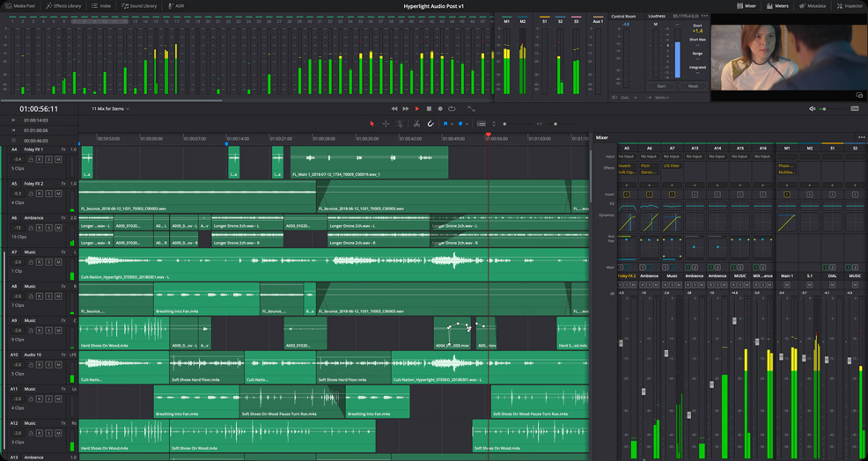
Task: Switch to the Inspector panel tab
Action: (848, 5)
